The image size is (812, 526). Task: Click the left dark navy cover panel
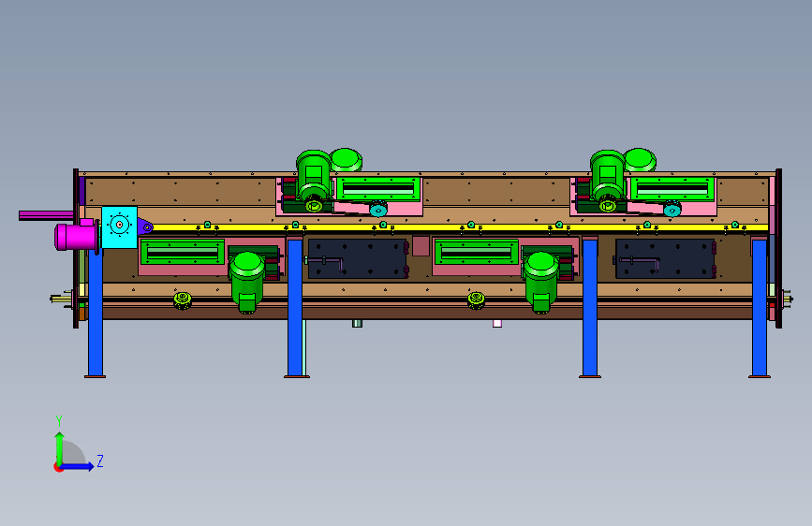358,258
